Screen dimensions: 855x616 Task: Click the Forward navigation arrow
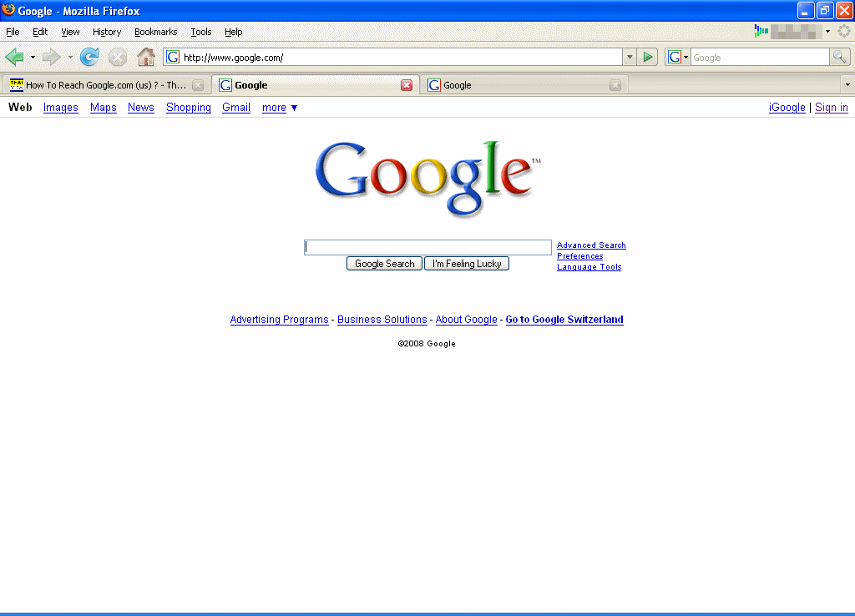click(x=51, y=57)
